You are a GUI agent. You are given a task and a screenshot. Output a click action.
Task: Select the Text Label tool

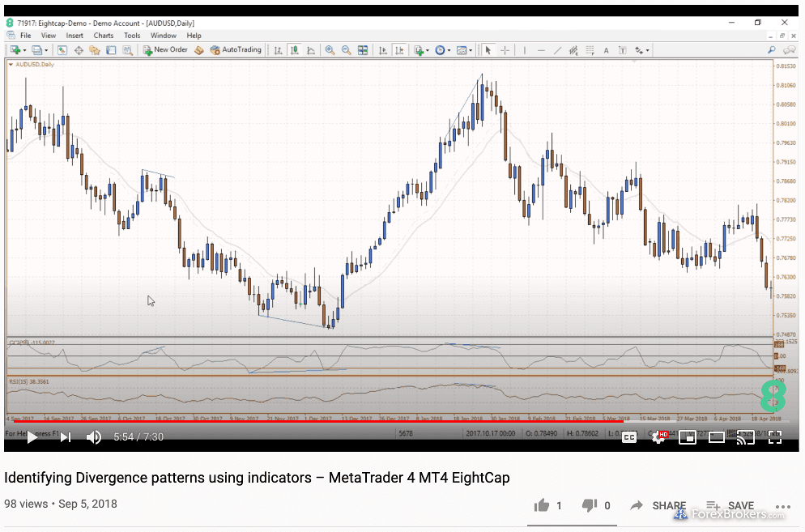coord(623,50)
